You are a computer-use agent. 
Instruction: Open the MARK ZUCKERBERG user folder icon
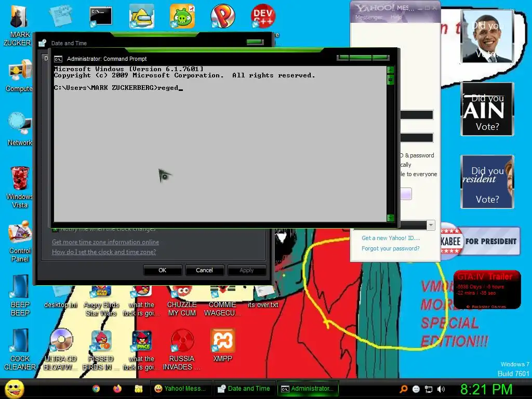[19, 17]
